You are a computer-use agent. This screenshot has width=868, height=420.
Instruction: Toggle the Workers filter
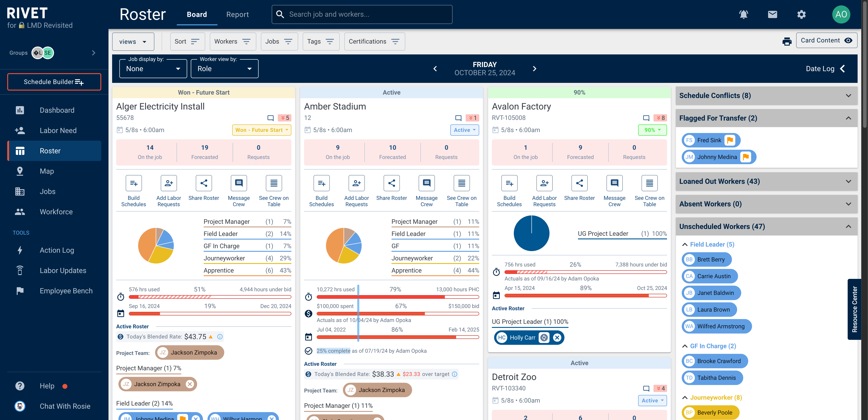[233, 41]
